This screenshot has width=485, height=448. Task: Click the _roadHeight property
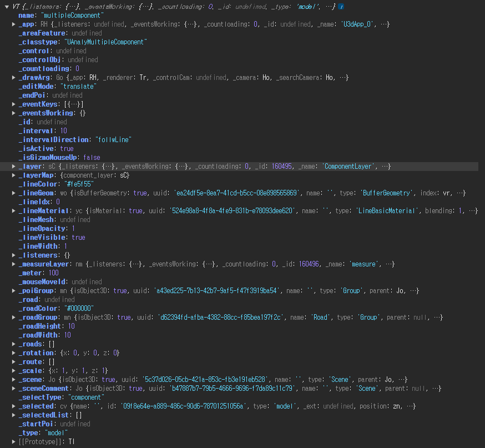coord(47,326)
